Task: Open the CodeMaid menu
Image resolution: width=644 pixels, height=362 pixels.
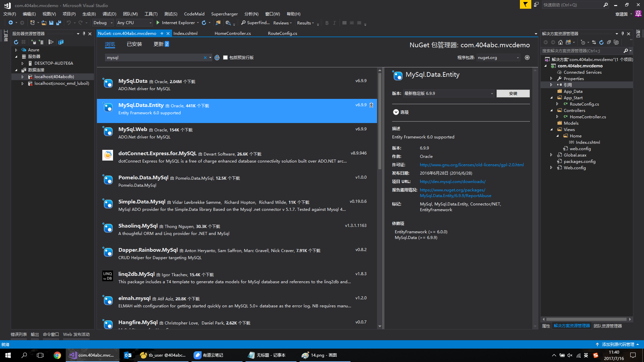Action: [194, 14]
